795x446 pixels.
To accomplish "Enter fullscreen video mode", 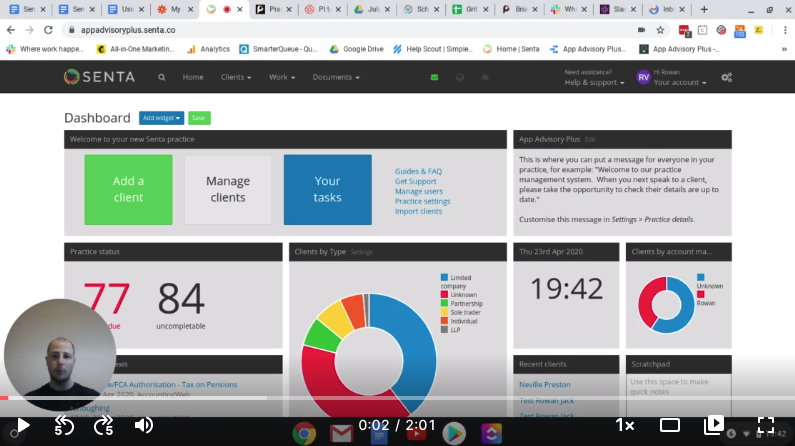I will (x=766, y=425).
